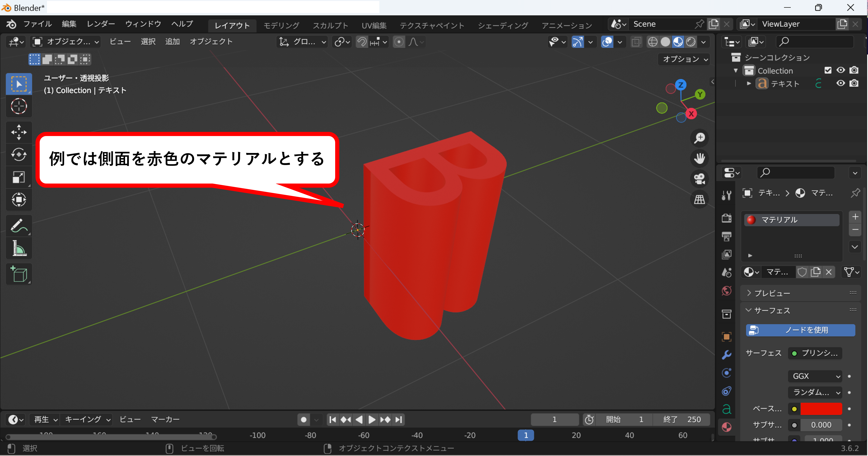Image resolution: width=868 pixels, height=456 pixels.
Task: Open the ファイル menu
Action: [37, 24]
